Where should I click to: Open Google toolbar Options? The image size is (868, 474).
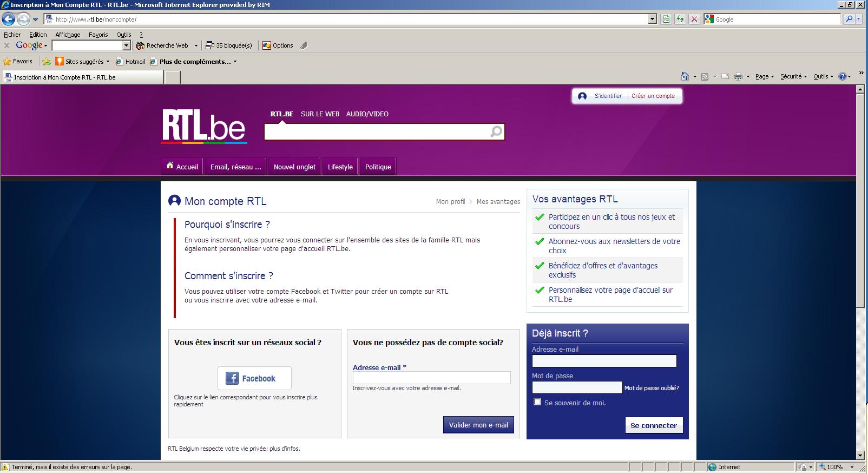click(x=278, y=45)
